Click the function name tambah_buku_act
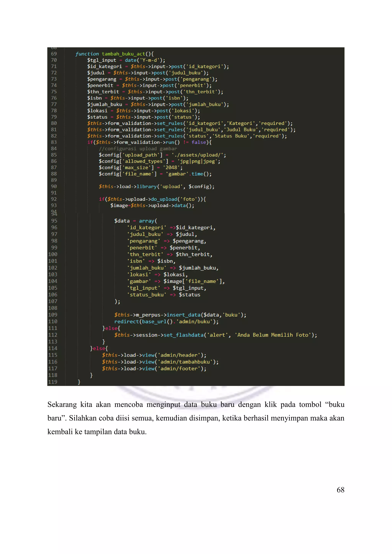This screenshot has height=554, width=392. (x=123, y=54)
